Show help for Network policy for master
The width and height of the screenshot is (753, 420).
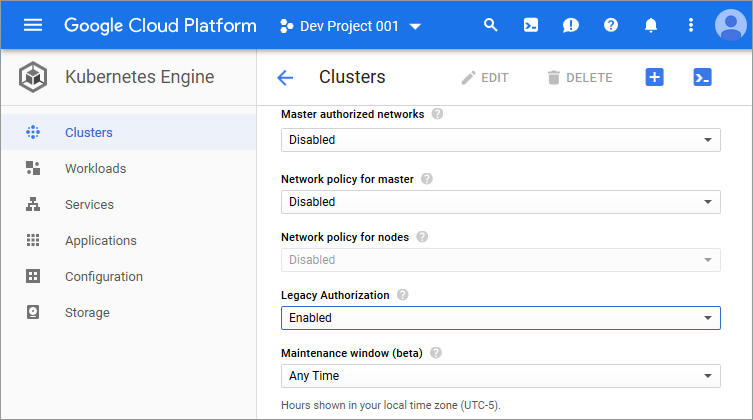click(426, 179)
